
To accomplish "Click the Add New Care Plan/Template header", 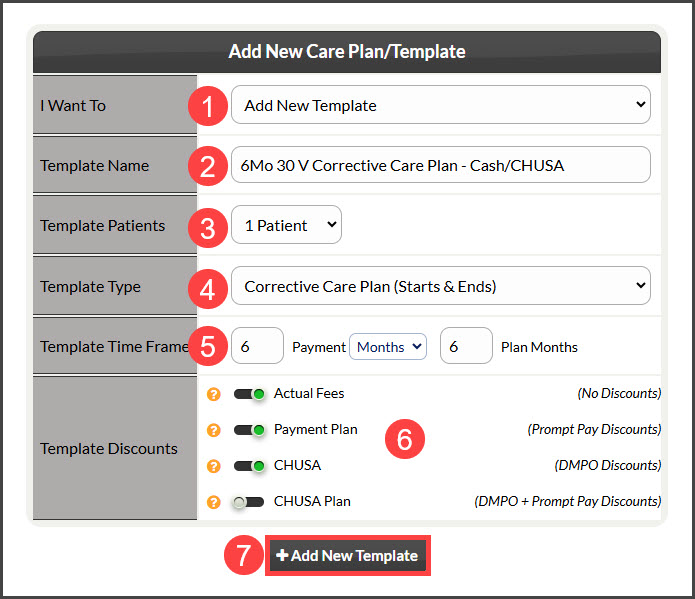I will [347, 51].
